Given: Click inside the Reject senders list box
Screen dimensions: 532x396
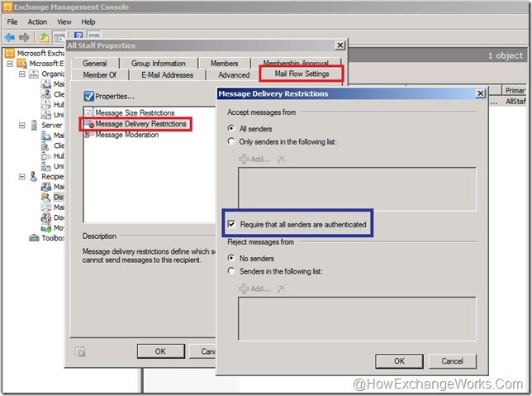Looking at the screenshot, I should pos(357,318).
